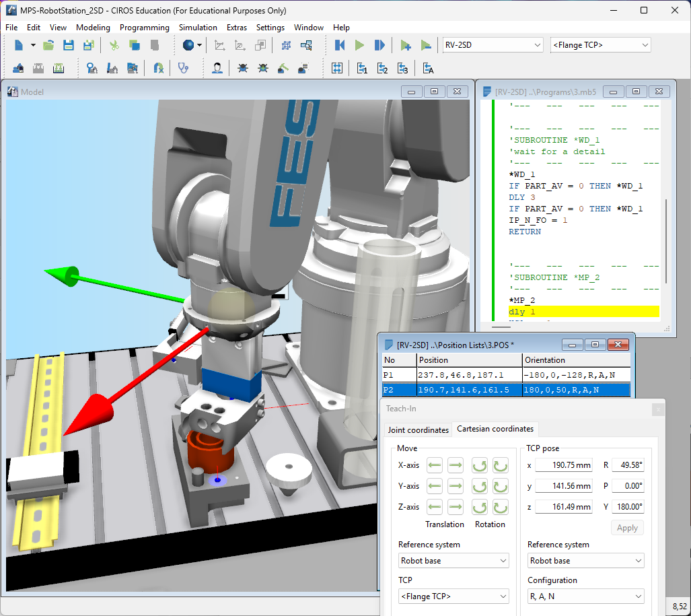Open the Programming menu
Image resolution: width=691 pixels, height=616 pixels.
pos(145,28)
